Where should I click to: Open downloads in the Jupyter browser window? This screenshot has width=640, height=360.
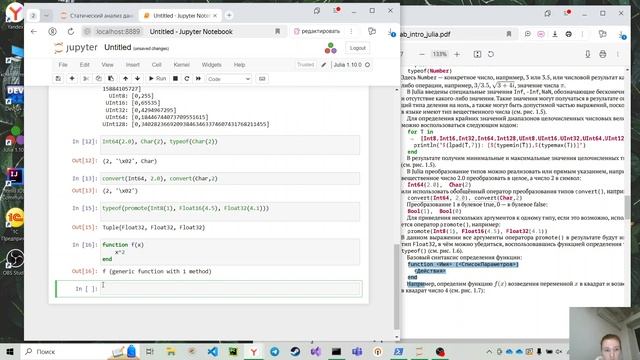(x=391, y=33)
